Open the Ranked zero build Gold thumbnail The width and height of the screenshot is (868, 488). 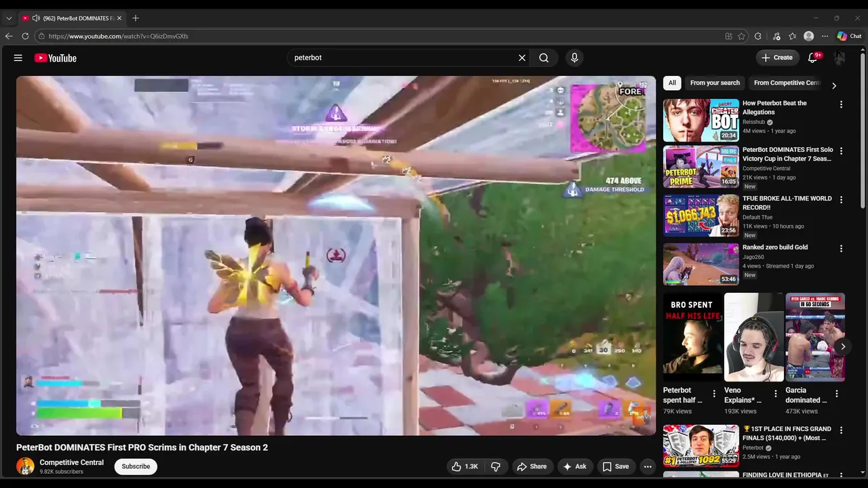[701, 264]
